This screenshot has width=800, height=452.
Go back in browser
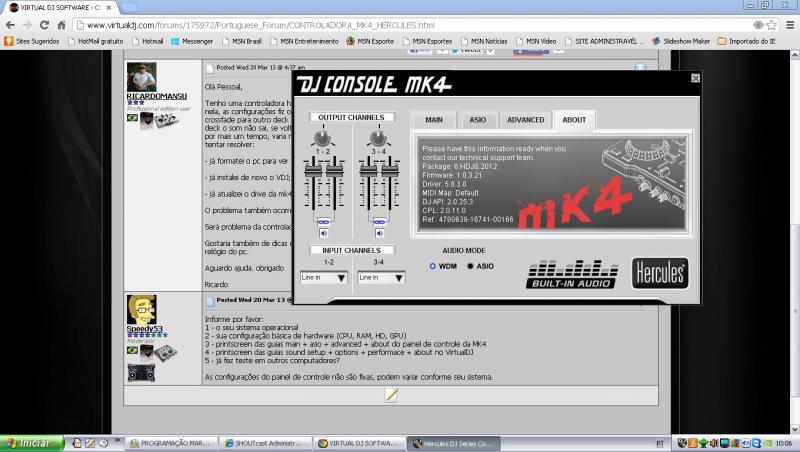(10, 25)
